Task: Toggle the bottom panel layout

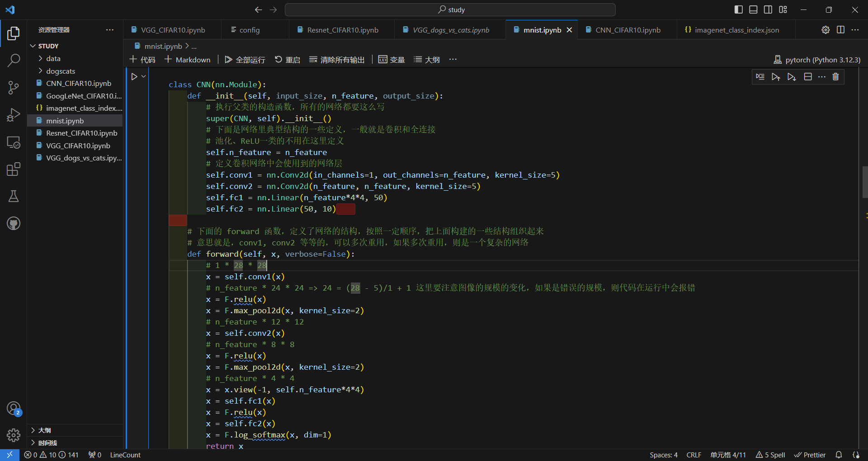Action: coord(753,9)
